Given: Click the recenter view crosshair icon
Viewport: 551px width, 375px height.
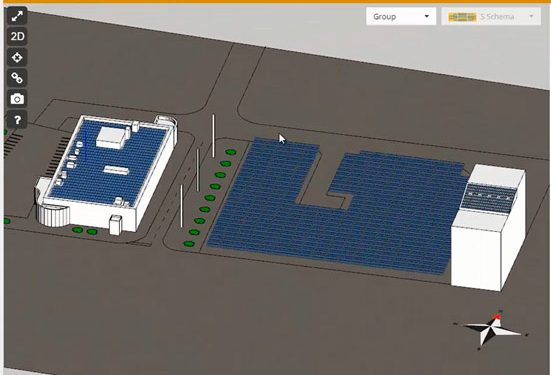Looking at the screenshot, I should tap(17, 57).
